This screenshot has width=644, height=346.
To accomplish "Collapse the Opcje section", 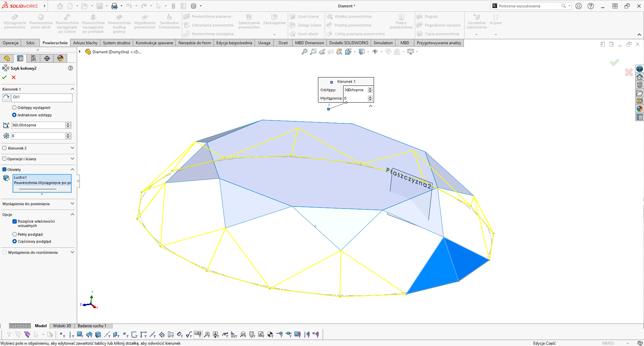I will tap(72, 214).
